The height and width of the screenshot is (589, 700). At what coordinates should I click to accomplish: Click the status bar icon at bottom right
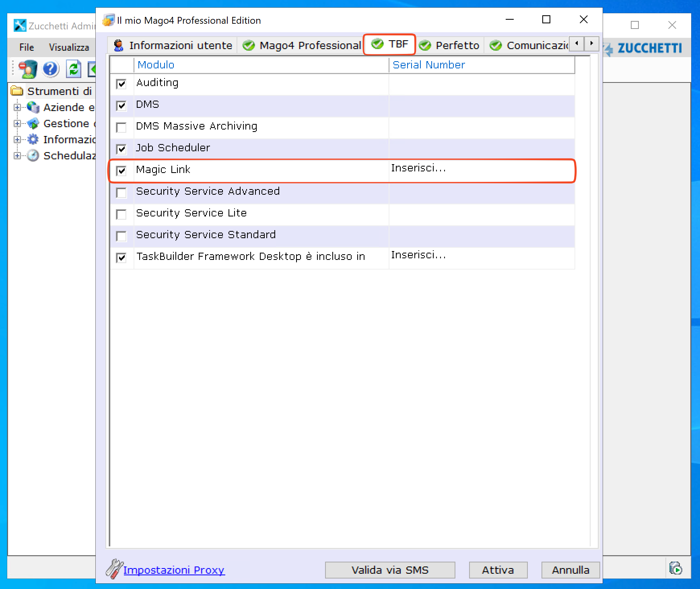coord(676,568)
